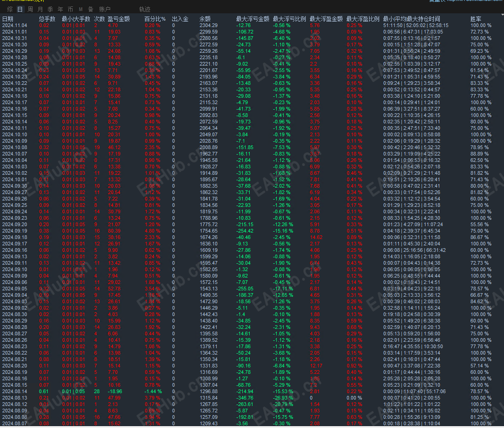Click the 出入金 column header
Image resolution: width=504 pixels, height=428 pixels.
point(180,19)
